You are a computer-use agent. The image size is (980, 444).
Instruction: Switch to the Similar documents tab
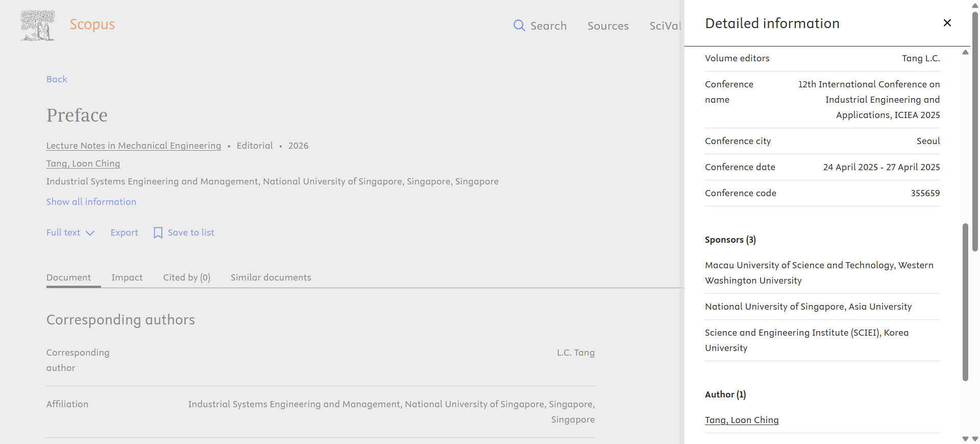(271, 277)
